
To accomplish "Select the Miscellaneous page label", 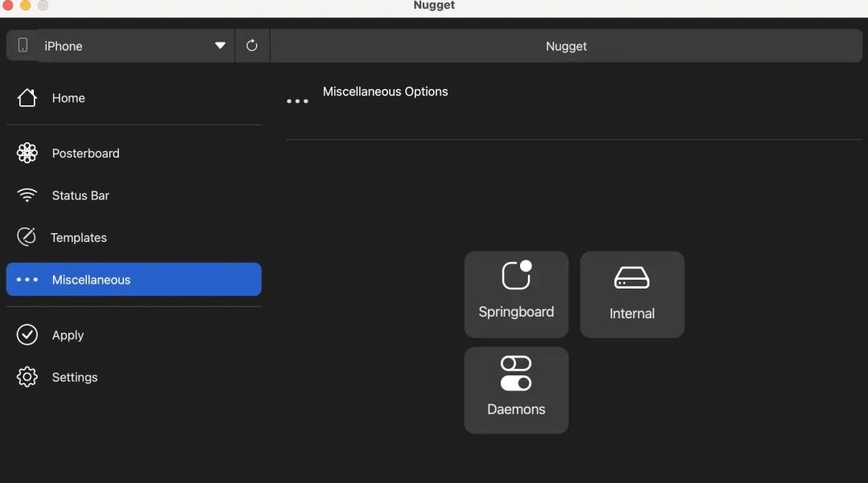I will tap(92, 280).
